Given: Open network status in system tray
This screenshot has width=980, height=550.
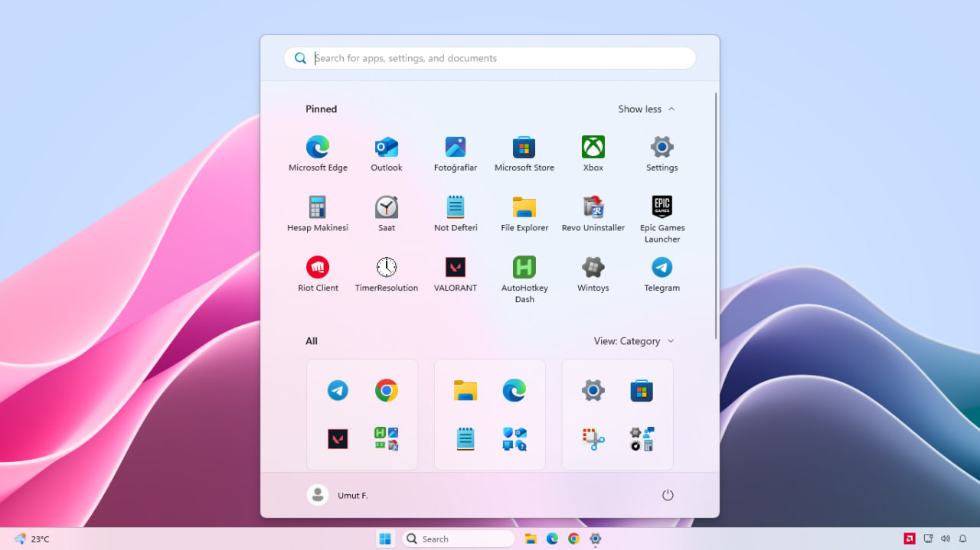Looking at the screenshot, I should click(x=928, y=539).
